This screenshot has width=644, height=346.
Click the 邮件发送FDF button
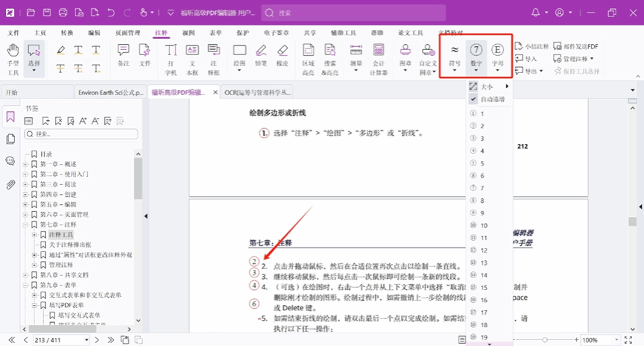click(576, 46)
